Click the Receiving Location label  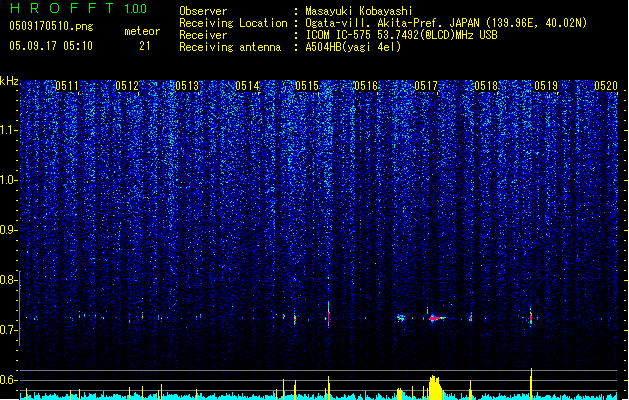click(x=233, y=23)
